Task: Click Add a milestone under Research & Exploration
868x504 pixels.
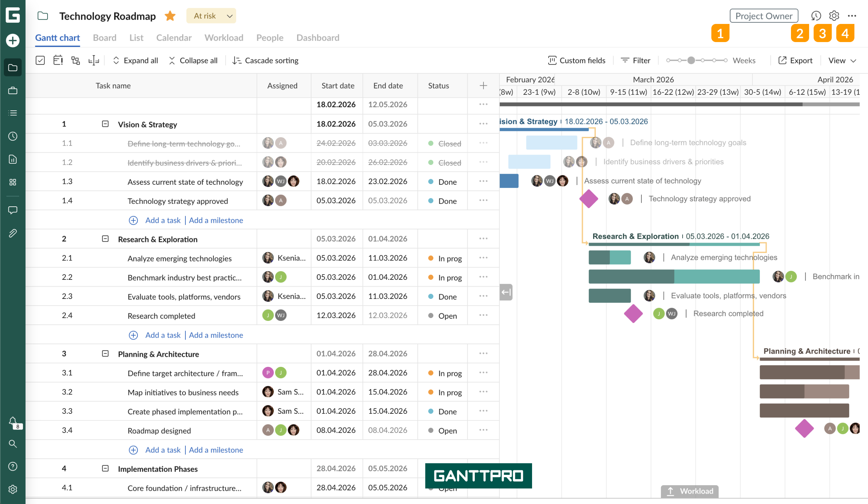Action: (x=216, y=335)
